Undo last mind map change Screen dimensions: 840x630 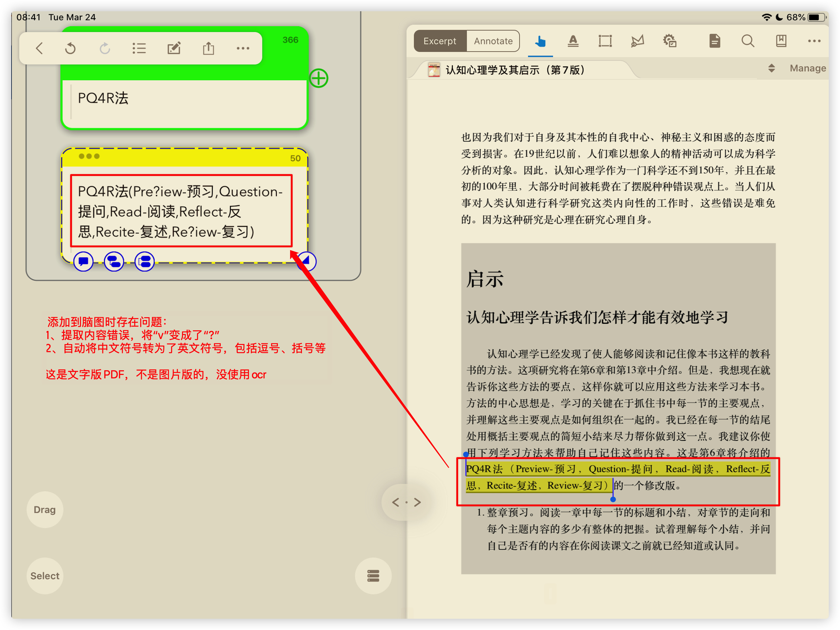click(x=70, y=48)
